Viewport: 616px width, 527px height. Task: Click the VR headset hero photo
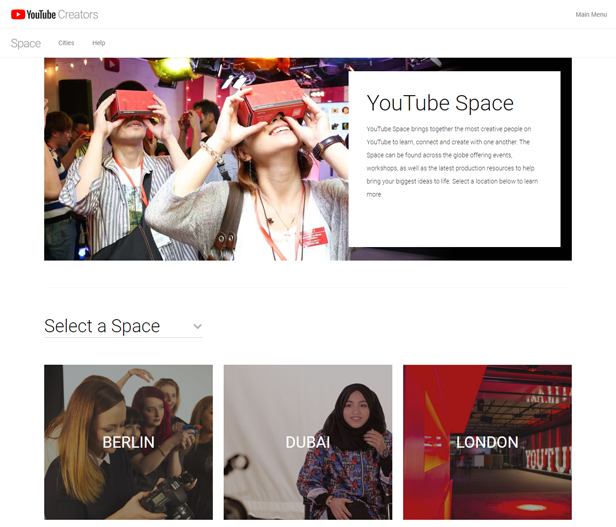pyautogui.click(x=196, y=159)
